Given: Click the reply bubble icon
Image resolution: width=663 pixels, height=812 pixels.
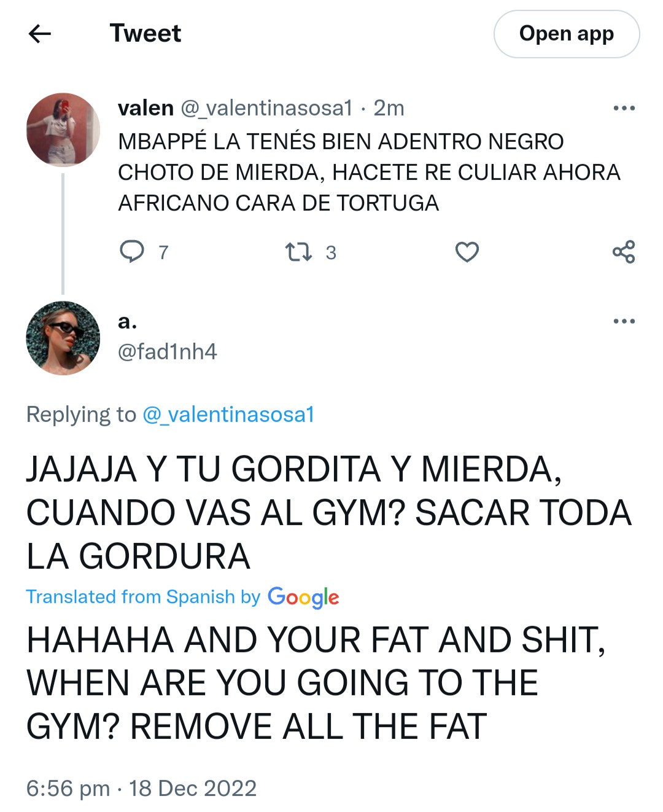Looking at the screenshot, I should coord(131,252).
